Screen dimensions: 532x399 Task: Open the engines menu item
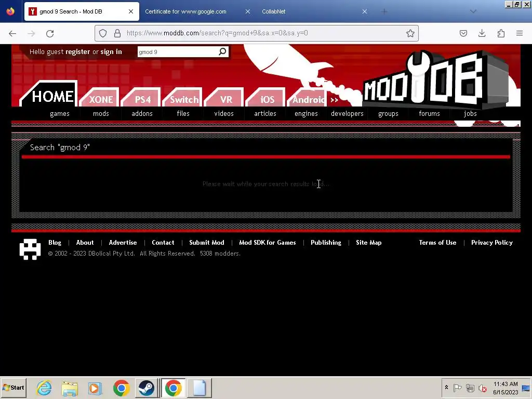point(306,114)
